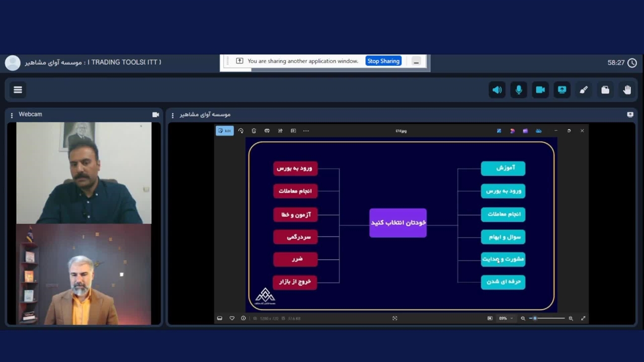
Task: Mute the speaker audio
Action: [x=497, y=90]
